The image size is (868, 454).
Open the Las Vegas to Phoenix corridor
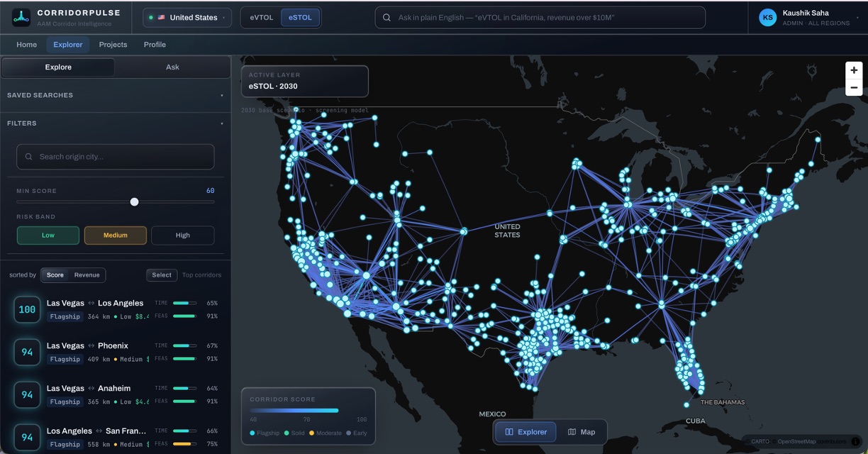point(115,352)
